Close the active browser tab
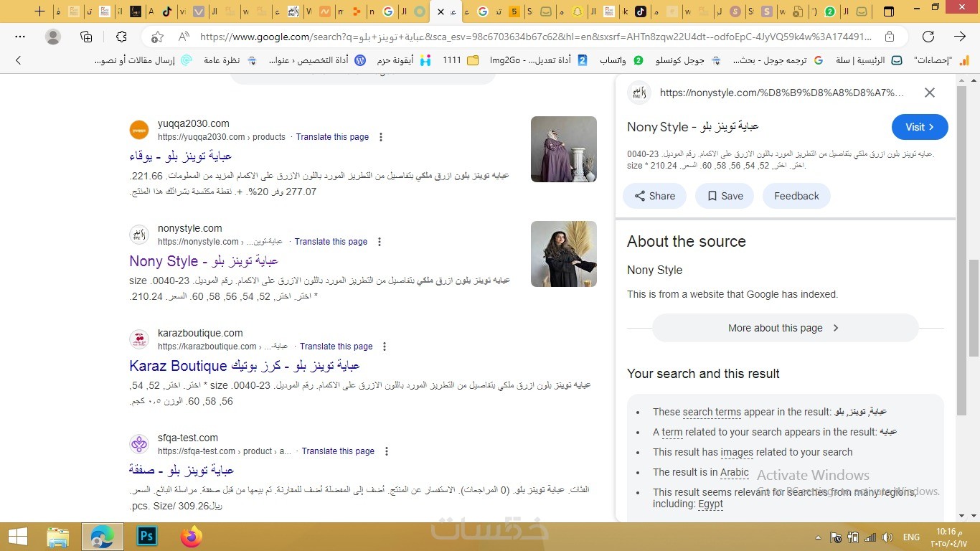Image resolution: width=980 pixels, height=551 pixels. pos(440,11)
